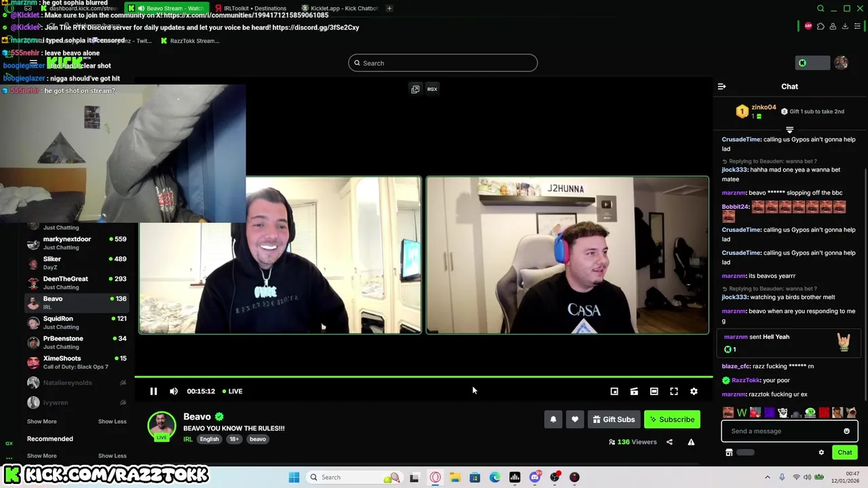Click the Send a message field
Image resolution: width=868 pixels, height=488 pixels.
(x=789, y=431)
